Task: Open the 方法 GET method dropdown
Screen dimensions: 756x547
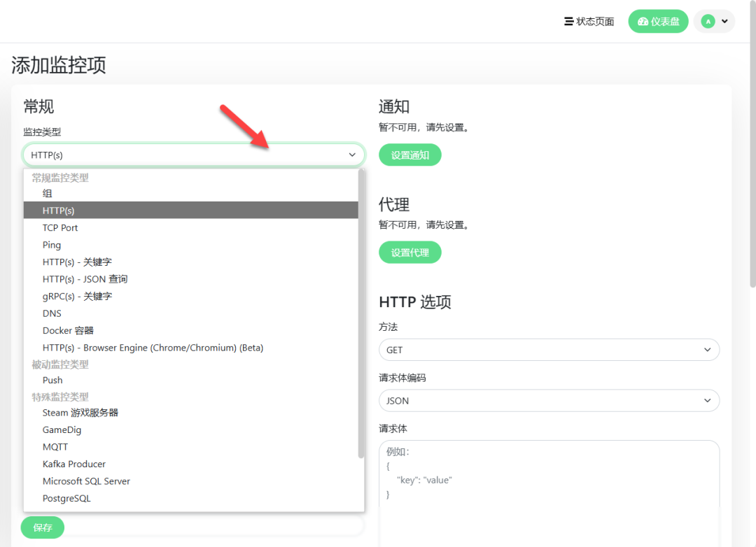Action: [549, 350]
